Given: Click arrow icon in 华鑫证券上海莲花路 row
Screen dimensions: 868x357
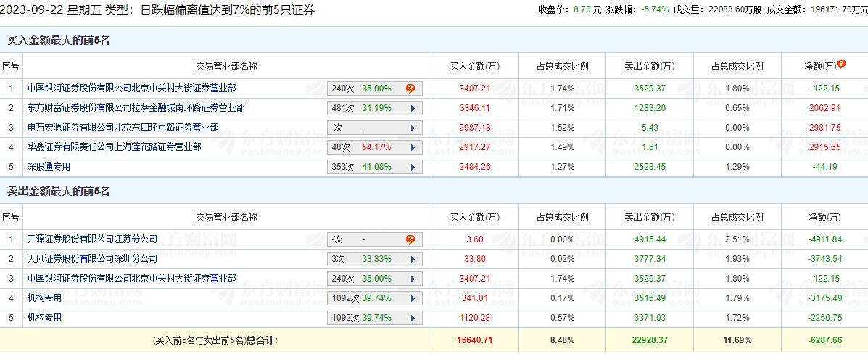Looking at the screenshot, I should (x=412, y=147).
